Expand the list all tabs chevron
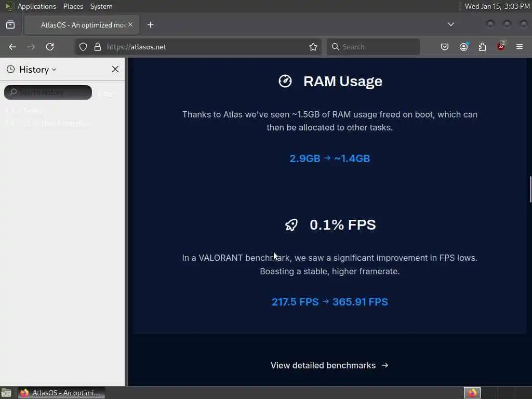This screenshot has width=532, height=399. click(450, 24)
